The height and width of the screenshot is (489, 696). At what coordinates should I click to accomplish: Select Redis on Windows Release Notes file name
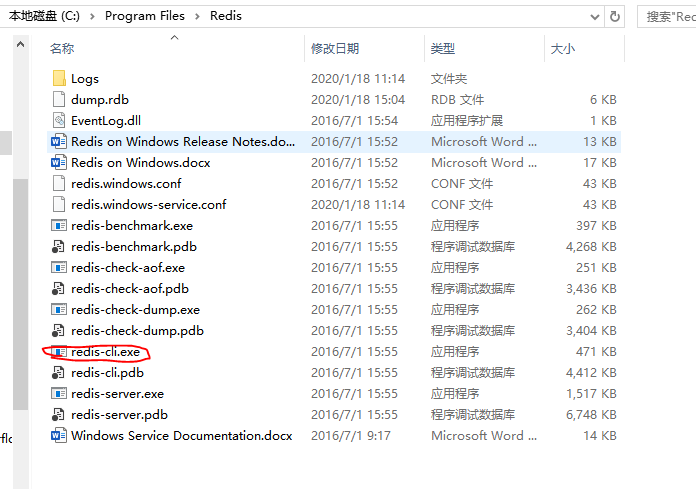(183, 142)
